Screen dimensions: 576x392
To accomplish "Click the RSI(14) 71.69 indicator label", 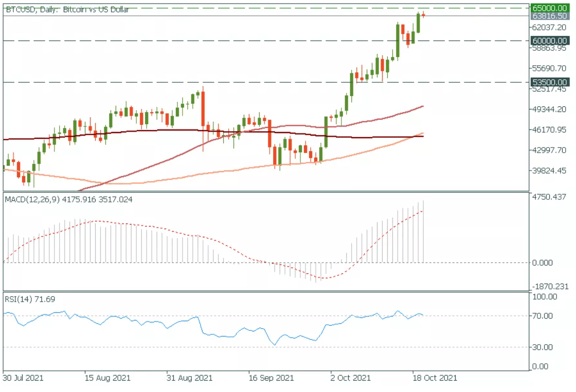I will click(x=28, y=299).
